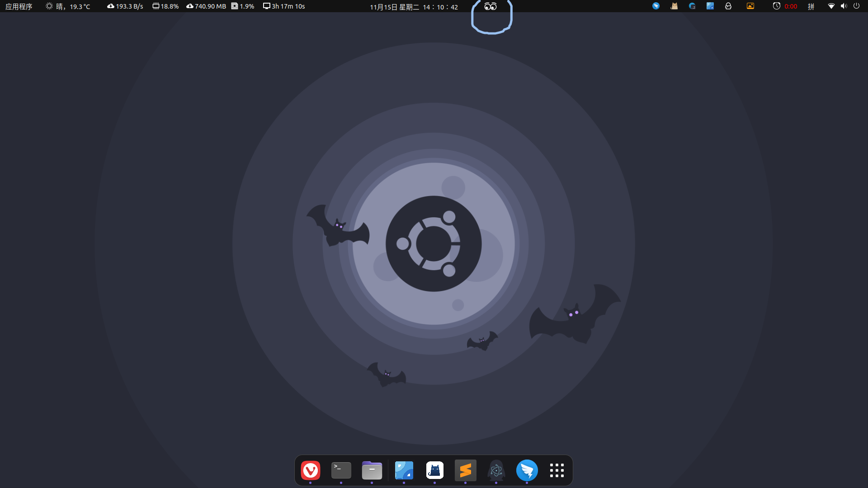Click the orange picture tray icon

750,6
